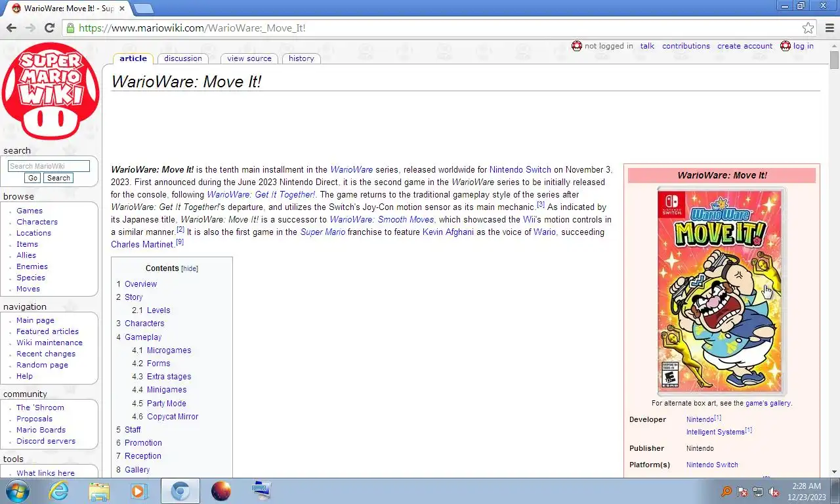
Task: Switch to the Chrome taskbar button
Action: pyautogui.click(x=180, y=491)
